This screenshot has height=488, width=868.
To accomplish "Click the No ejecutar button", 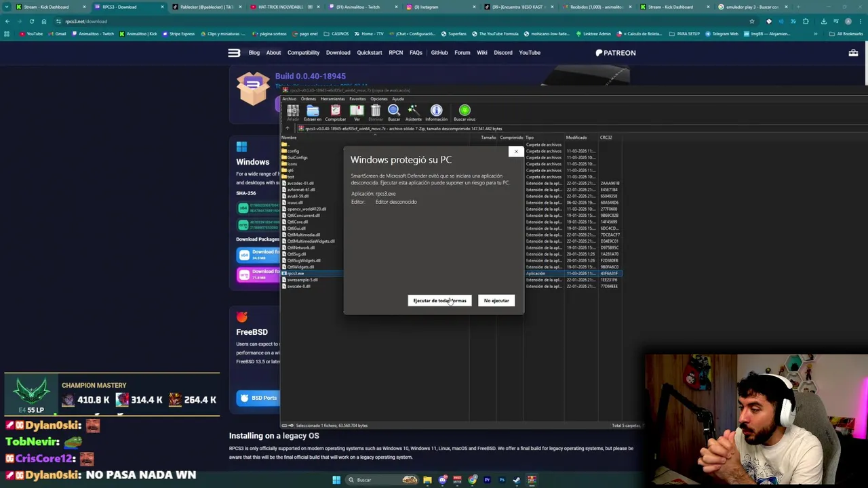I will point(496,301).
